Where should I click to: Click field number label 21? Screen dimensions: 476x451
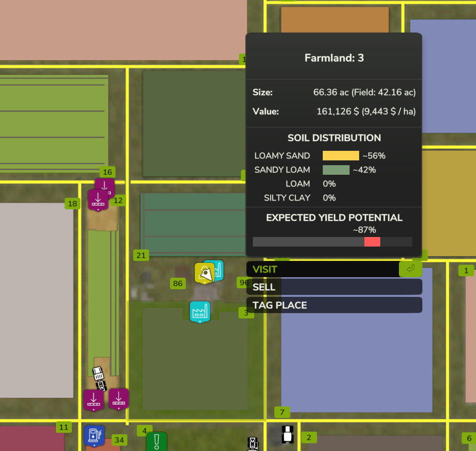[x=141, y=255]
